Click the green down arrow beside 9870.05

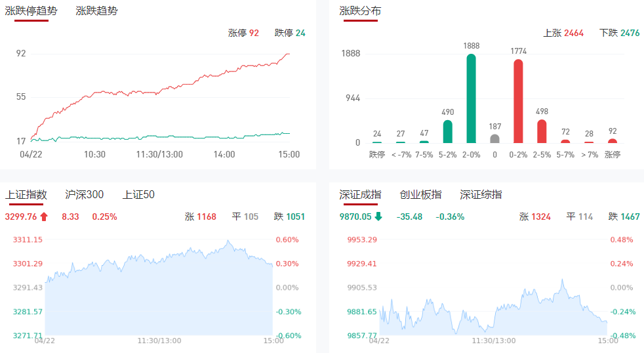coord(378,217)
